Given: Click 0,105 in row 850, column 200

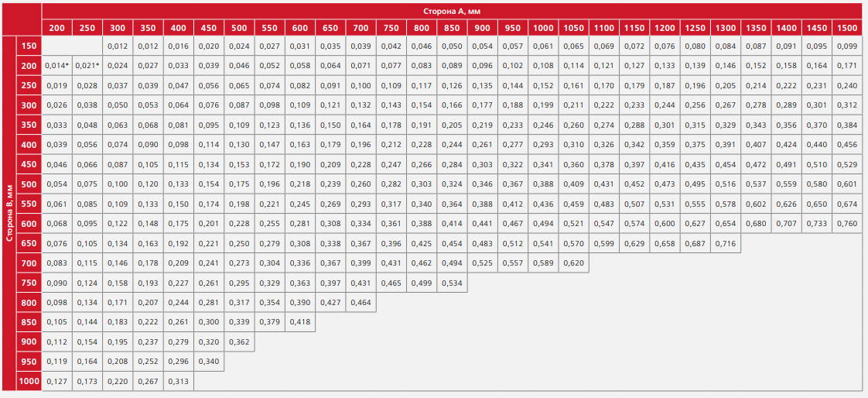Looking at the screenshot, I should coord(56,322).
